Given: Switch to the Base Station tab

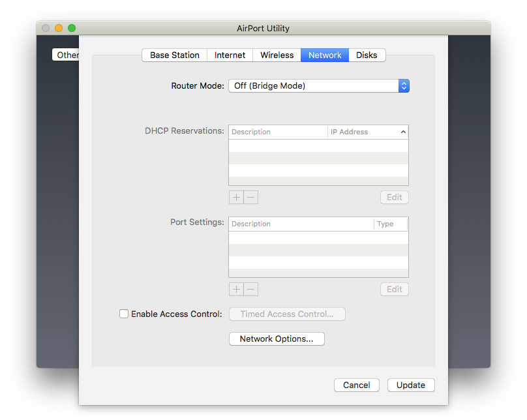Looking at the screenshot, I should pyautogui.click(x=174, y=55).
